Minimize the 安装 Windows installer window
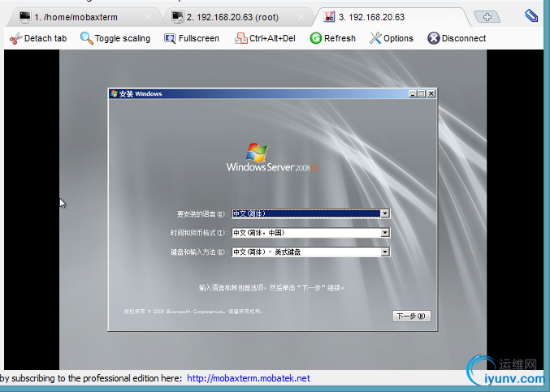This screenshot has width=550, height=392. point(413,93)
